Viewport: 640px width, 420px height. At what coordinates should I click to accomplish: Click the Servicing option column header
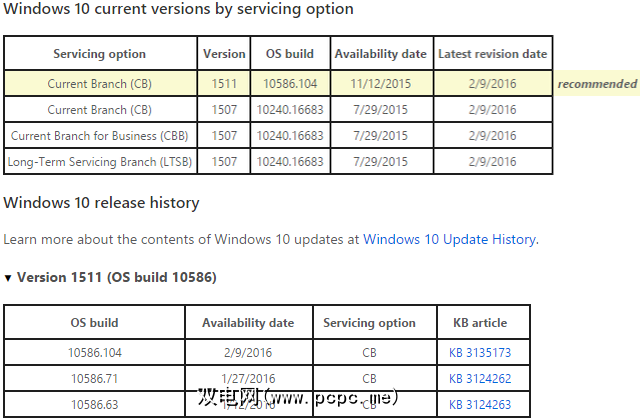tap(99, 54)
